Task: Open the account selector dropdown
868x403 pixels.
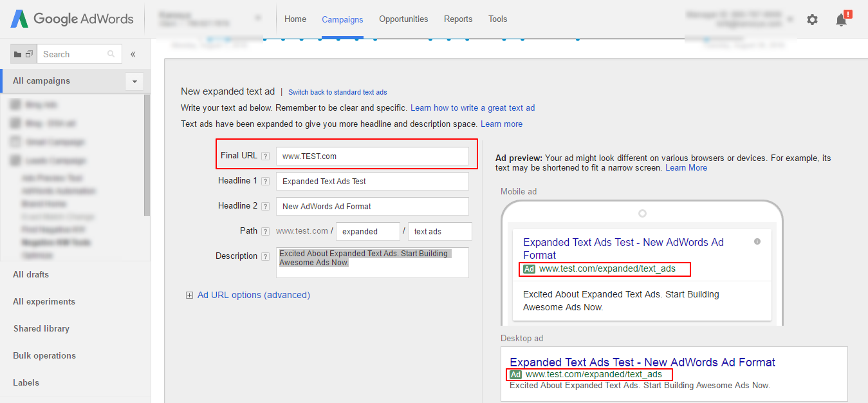Action: click(x=258, y=18)
